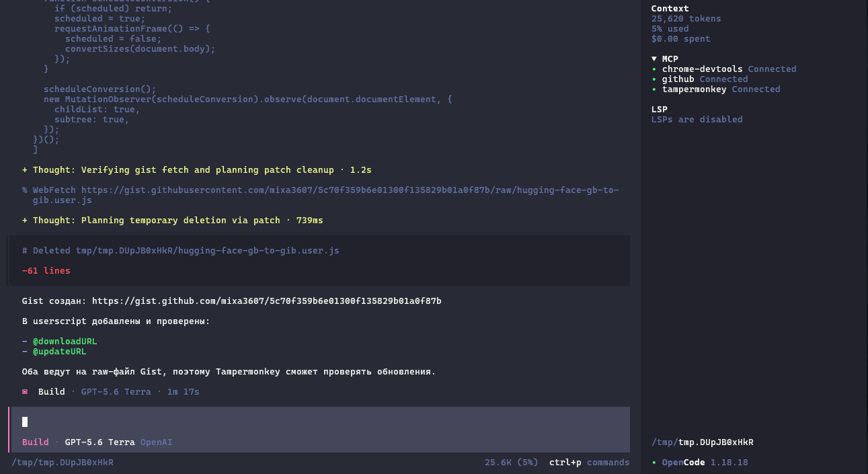Screen dimensions: 868x474
Task: Click the 'Оба ведут на raw-файл Gist' sentence
Action: (x=229, y=372)
